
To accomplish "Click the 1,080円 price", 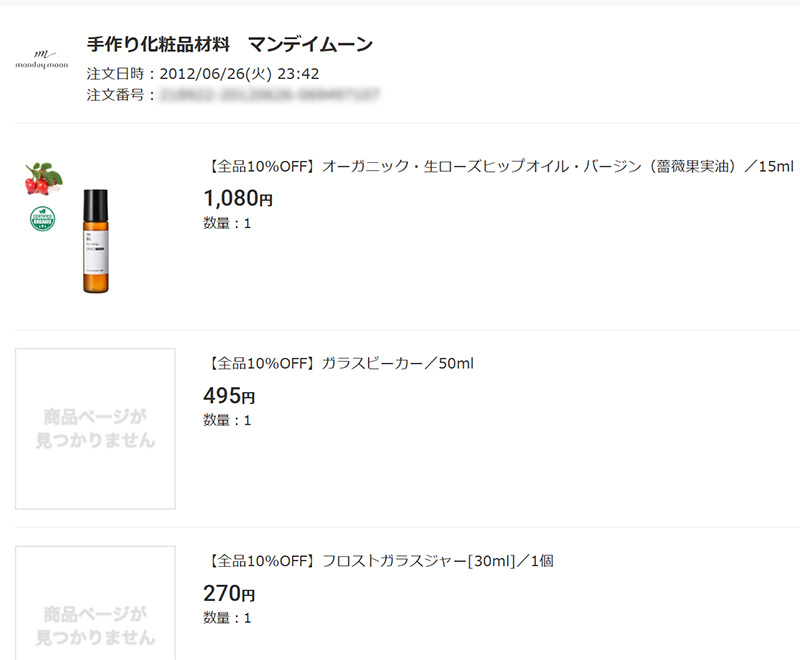I will tap(237, 198).
